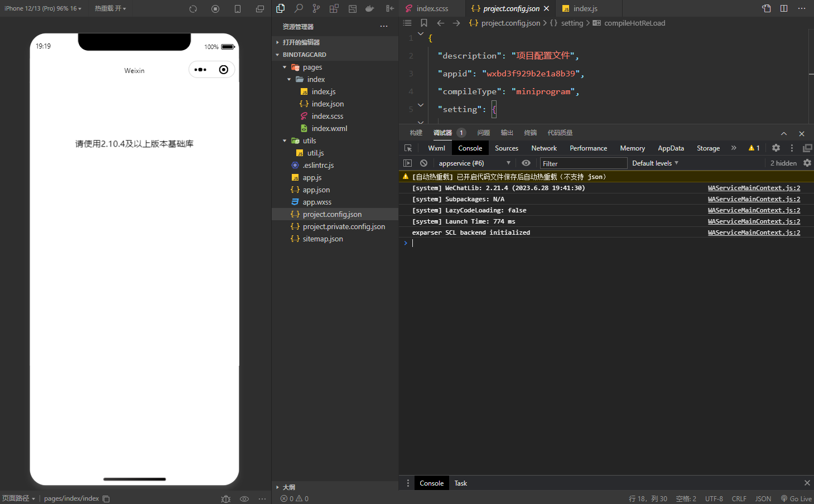Open the Network debugger tab

(x=544, y=148)
